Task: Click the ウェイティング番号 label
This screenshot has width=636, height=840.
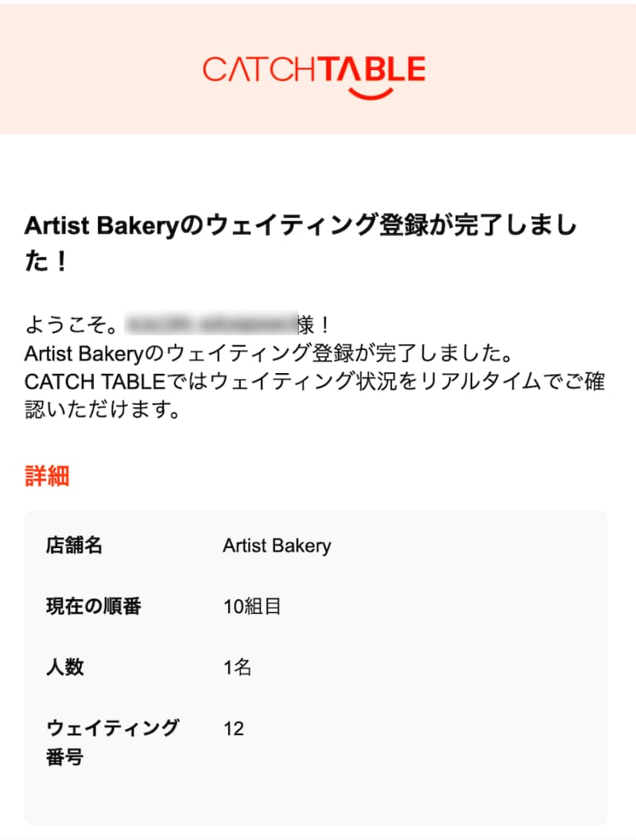Action: click(x=112, y=742)
